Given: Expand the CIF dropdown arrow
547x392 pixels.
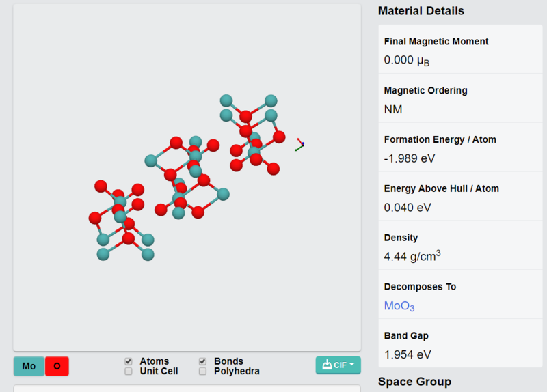Looking at the screenshot, I should pos(351,365).
